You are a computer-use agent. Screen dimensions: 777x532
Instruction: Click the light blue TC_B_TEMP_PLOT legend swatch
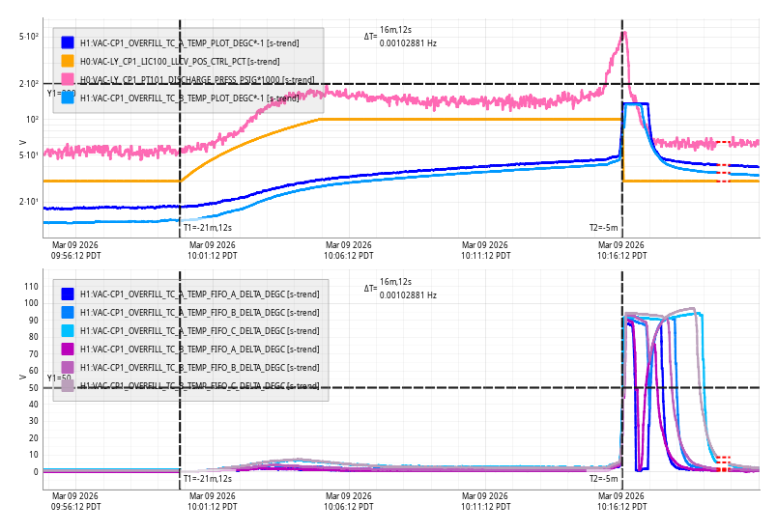coord(68,98)
